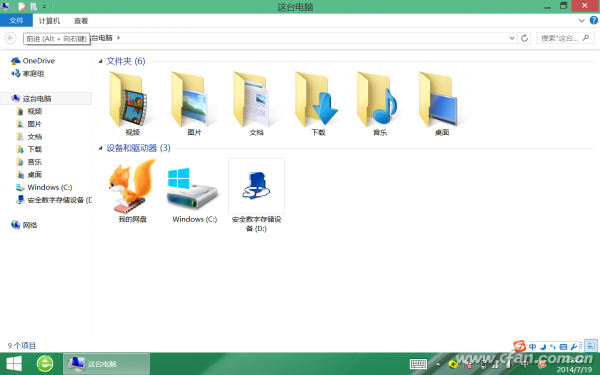Screen dimensions: 600x375
Task: Open the touch keyboard from taskbar
Action: click(418, 364)
